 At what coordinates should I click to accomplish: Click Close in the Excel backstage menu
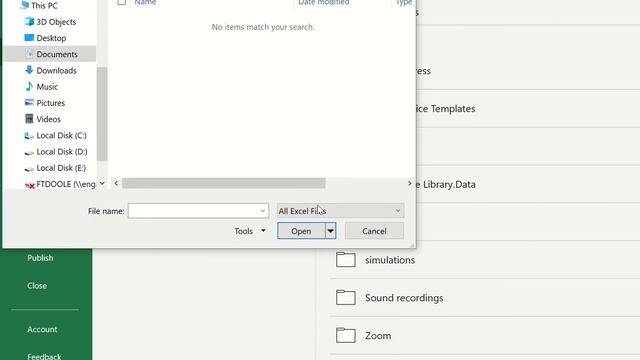pyautogui.click(x=37, y=286)
